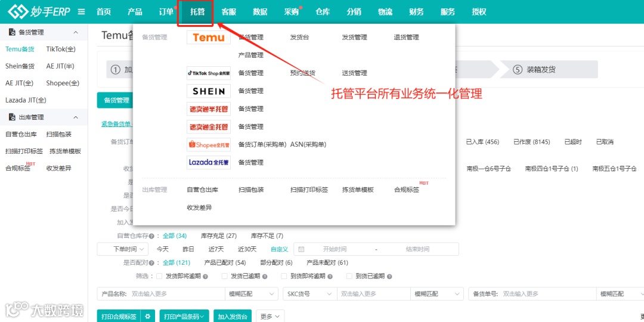
Task: Open the 采购 top menu
Action: (291, 12)
